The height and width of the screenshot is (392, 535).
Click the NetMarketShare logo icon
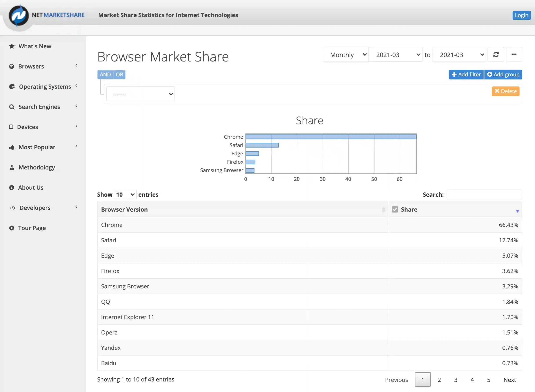coord(18,16)
